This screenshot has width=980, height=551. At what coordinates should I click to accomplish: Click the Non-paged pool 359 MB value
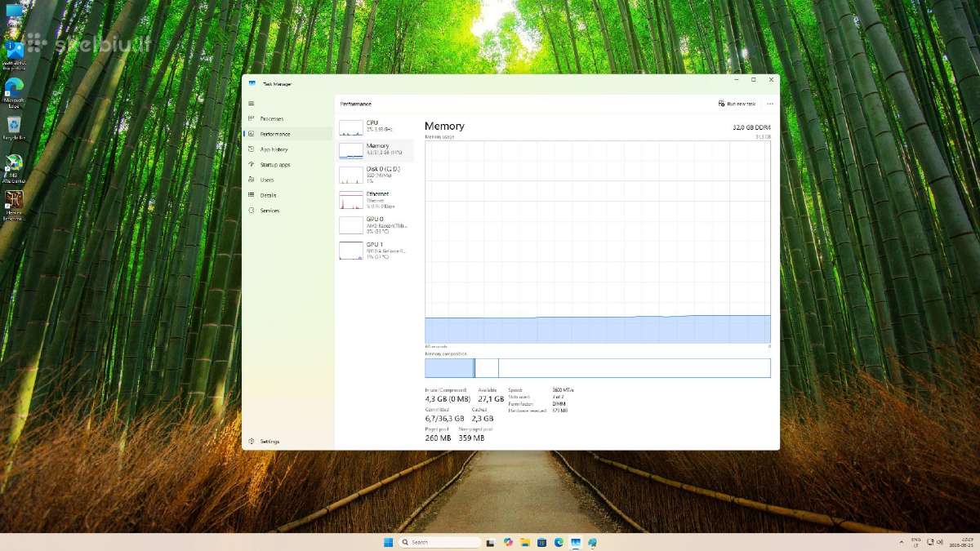click(x=471, y=438)
